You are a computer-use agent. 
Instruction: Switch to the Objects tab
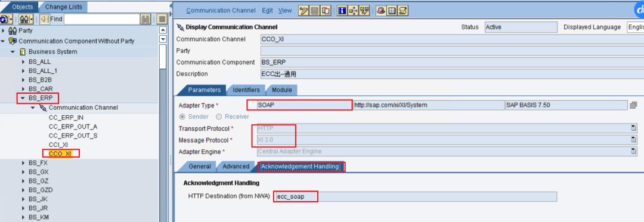pos(22,7)
